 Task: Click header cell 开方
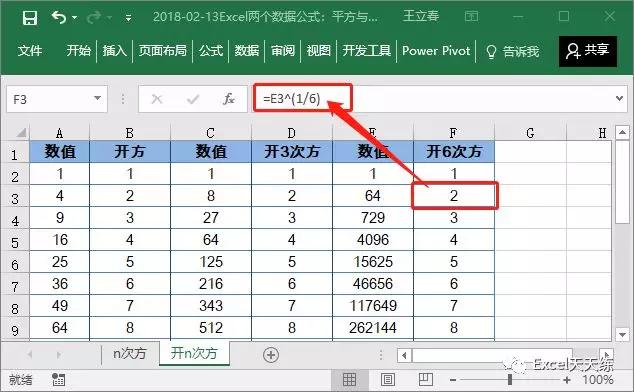pos(130,152)
